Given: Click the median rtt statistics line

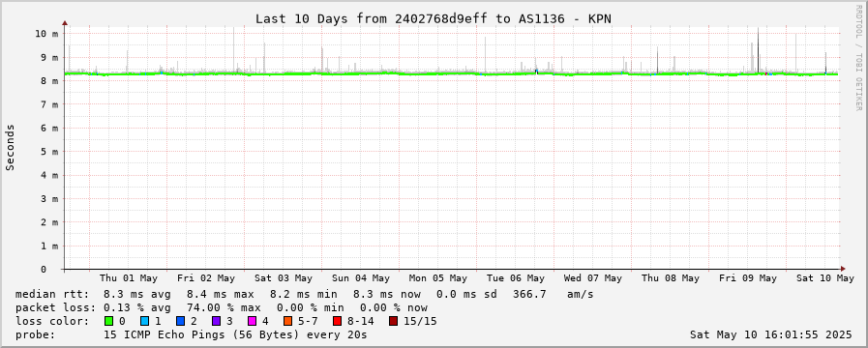Looking at the screenshot, I should click(304, 294).
